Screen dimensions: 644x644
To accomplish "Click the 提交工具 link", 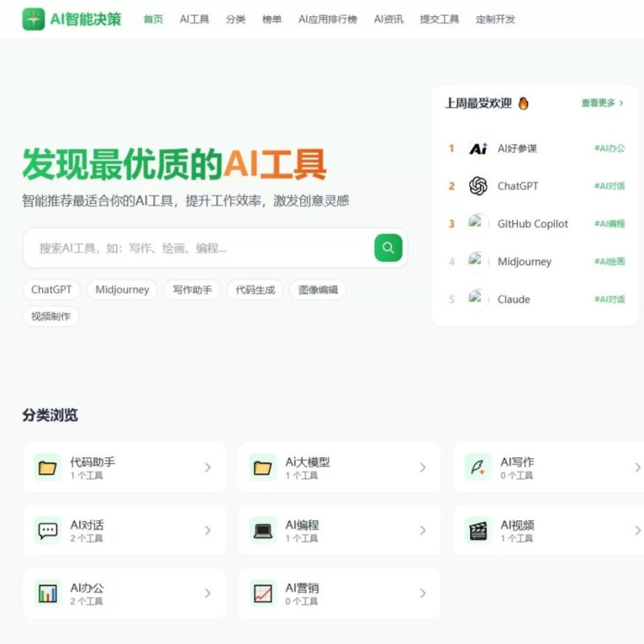I will click(438, 19).
